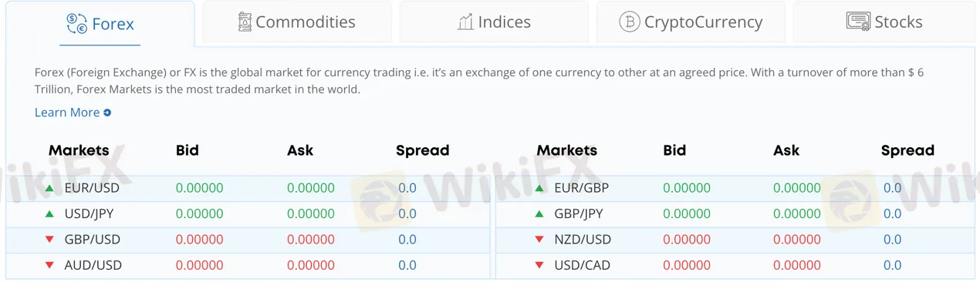
Task: Click the Bitcoin CryptoCurrency icon
Action: click(x=630, y=22)
